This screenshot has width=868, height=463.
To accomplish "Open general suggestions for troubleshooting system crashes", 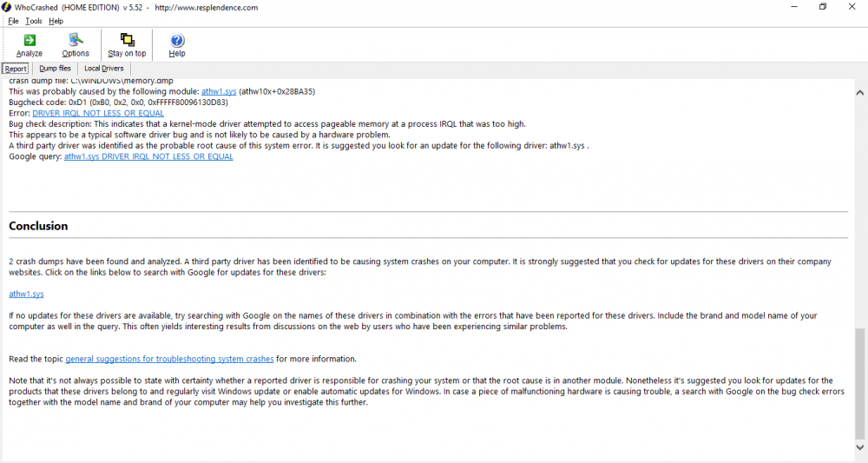I will pyautogui.click(x=169, y=359).
